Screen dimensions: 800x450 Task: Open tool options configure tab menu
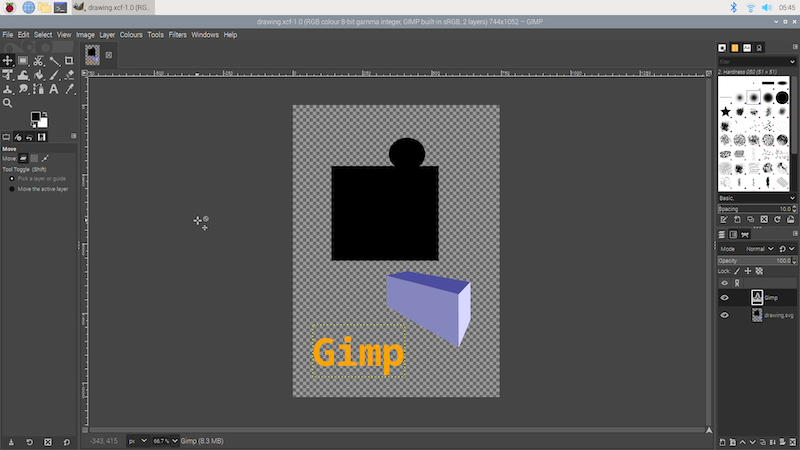tap(73, 136)
